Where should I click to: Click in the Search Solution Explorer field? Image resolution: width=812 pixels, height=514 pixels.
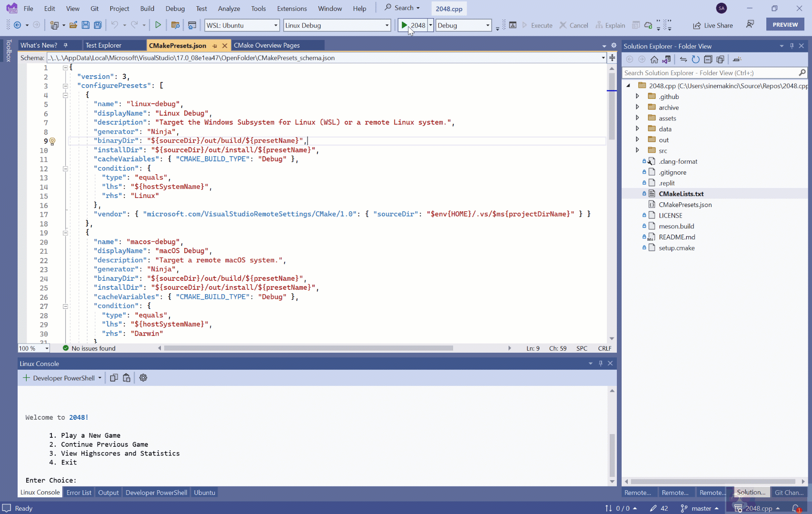709,72
